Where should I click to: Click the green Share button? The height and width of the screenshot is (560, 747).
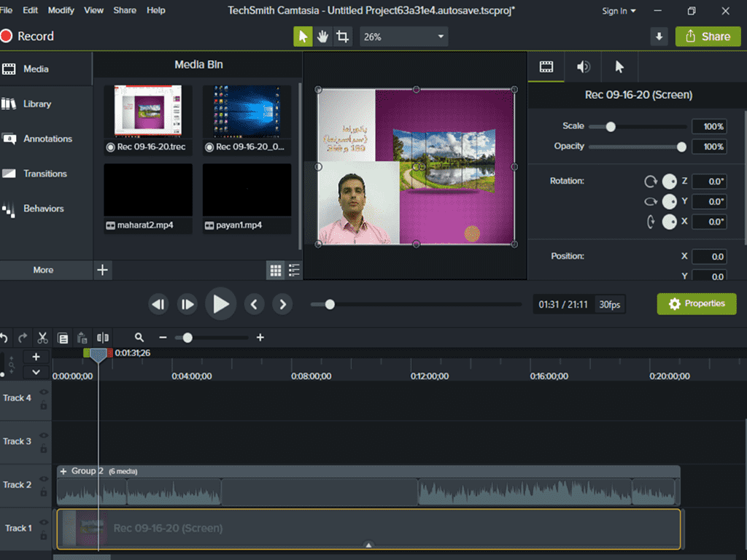(x=708, y=36)
